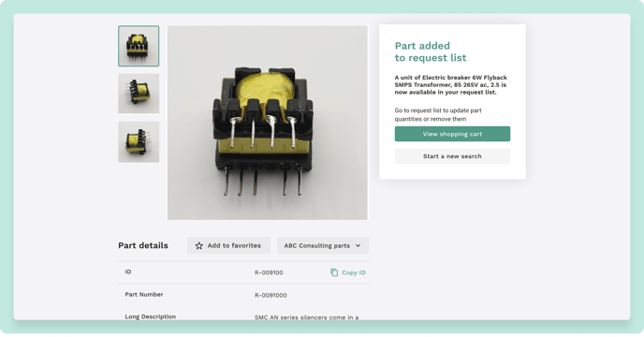
Task: Click the 'Go to request list' help text
Action: (x=438, y=114)
